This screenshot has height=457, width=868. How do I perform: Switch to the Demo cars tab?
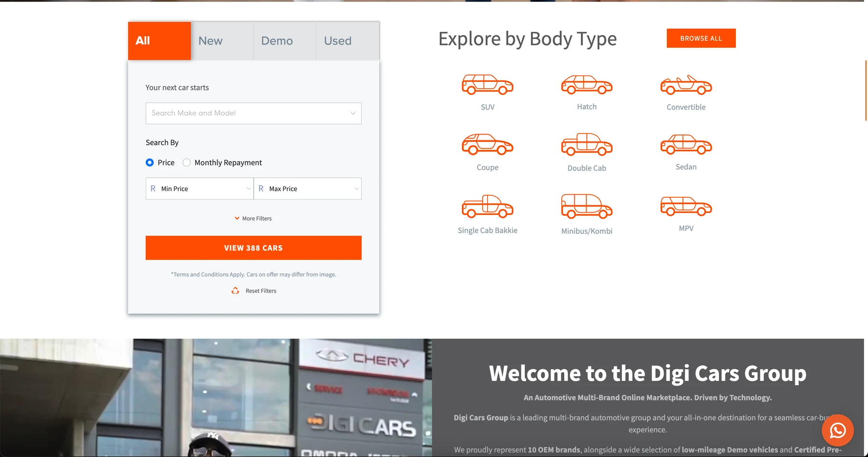[285, 41]
